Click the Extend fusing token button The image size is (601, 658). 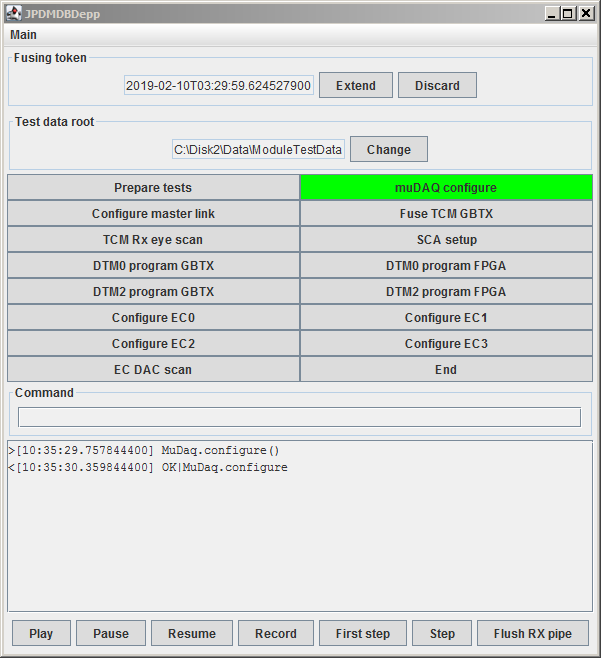click(356, 85)
